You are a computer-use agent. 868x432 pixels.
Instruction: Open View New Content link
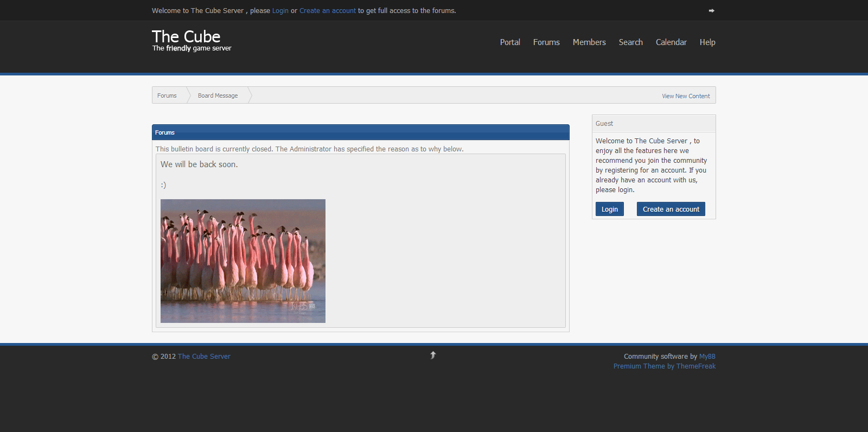click(x=686, y=96)
